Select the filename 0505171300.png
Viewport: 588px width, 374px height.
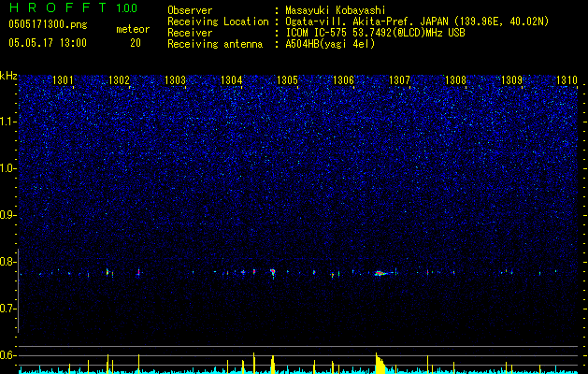[x=48, y=25]
